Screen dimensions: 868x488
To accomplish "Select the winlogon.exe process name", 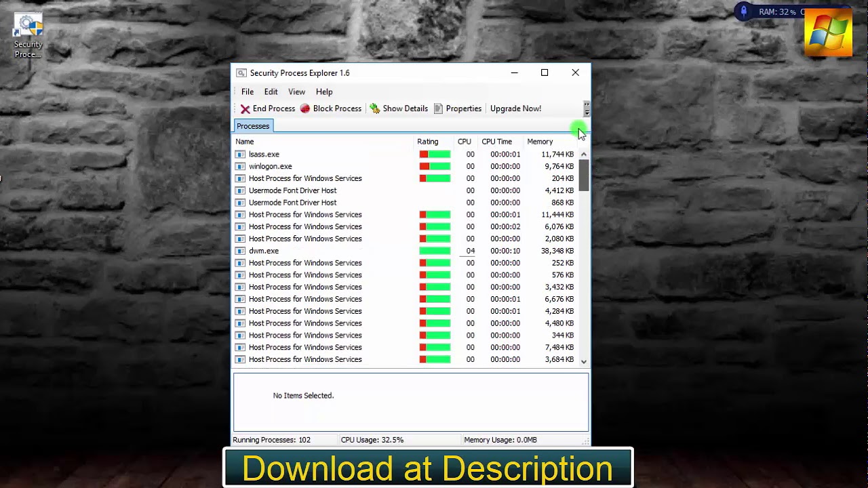I will point(271,167).
